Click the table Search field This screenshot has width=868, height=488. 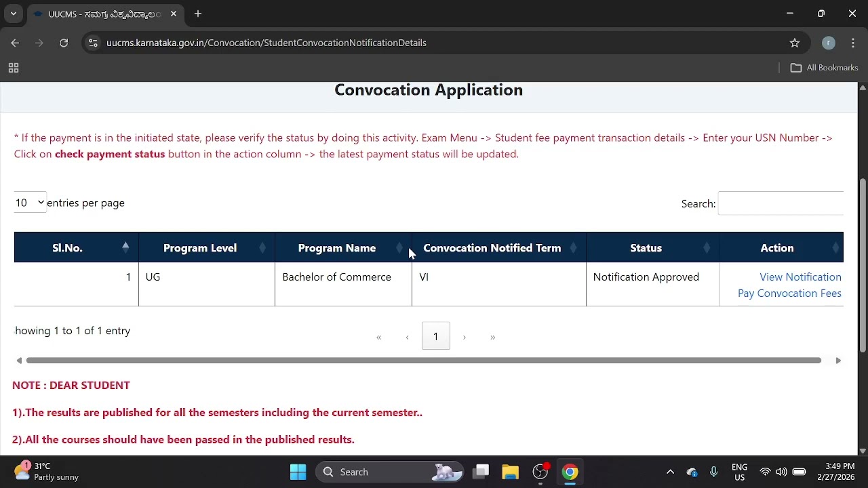781,203
